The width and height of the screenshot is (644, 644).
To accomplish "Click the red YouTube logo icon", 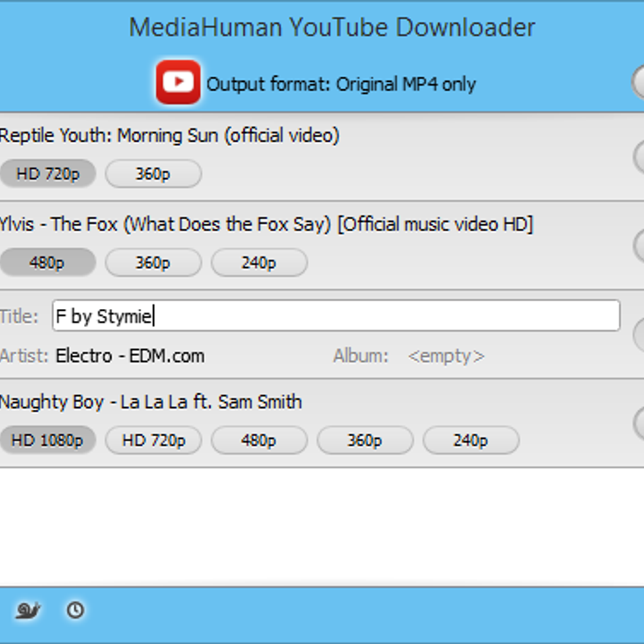I will pos(178,82).
